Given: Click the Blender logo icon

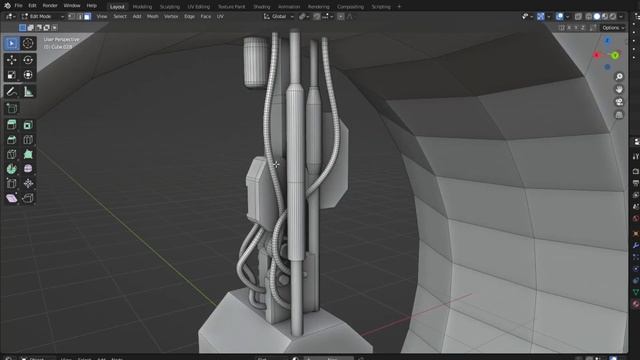Looking at the screenshot, I should 7,6.
